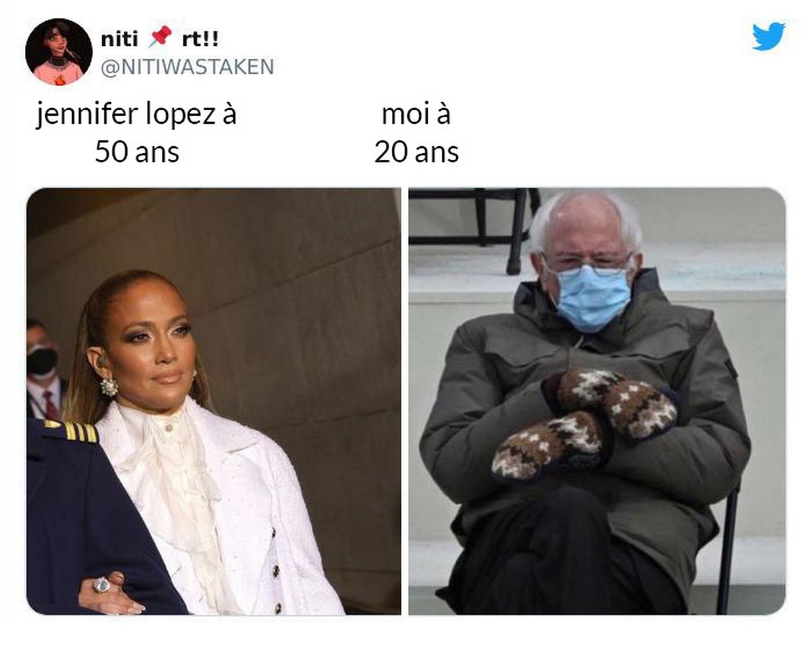Open left photo of woman in white coat

213,401
